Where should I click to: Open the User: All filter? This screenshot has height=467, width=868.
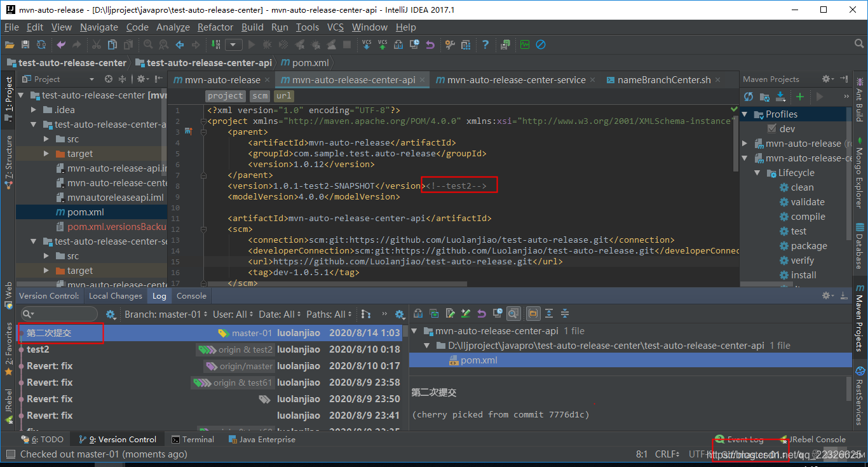point(233,315)
